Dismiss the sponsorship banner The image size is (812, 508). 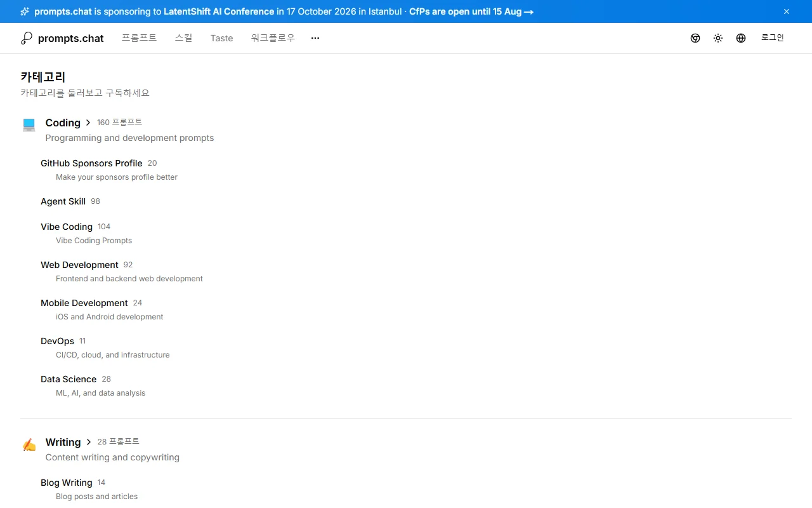pos(787,11)
